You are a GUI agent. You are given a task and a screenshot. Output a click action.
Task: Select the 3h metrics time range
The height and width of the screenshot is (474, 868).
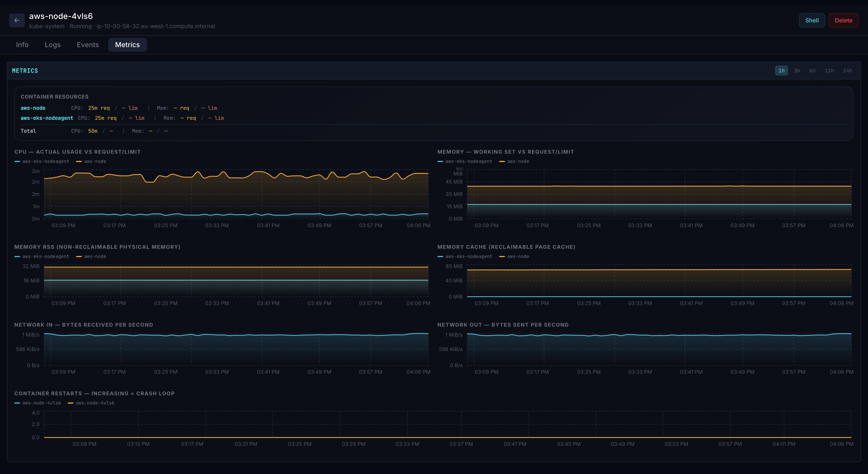click(x=797, y=70)
